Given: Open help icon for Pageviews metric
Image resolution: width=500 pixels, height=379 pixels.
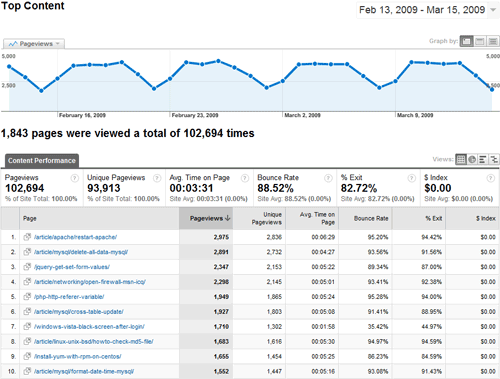Looking at the screenshot, I should pos(75,178).
